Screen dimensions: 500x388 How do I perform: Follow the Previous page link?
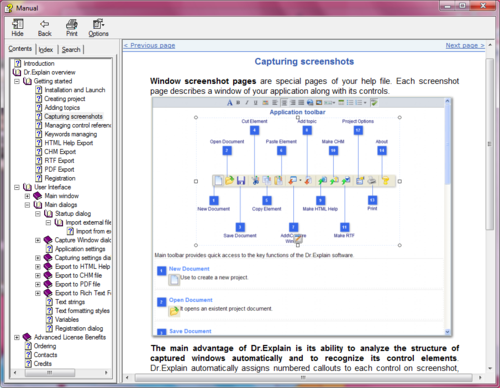tap(149, 45)
